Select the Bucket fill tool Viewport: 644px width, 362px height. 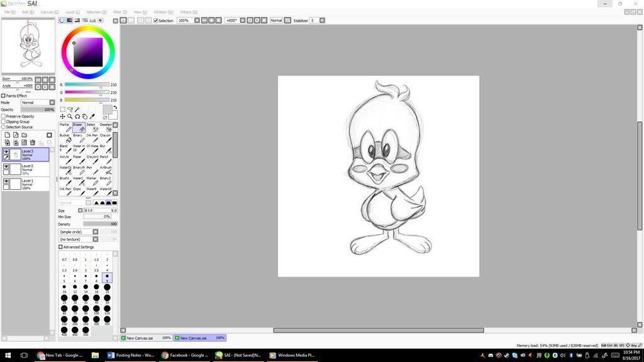coord(65,138)
